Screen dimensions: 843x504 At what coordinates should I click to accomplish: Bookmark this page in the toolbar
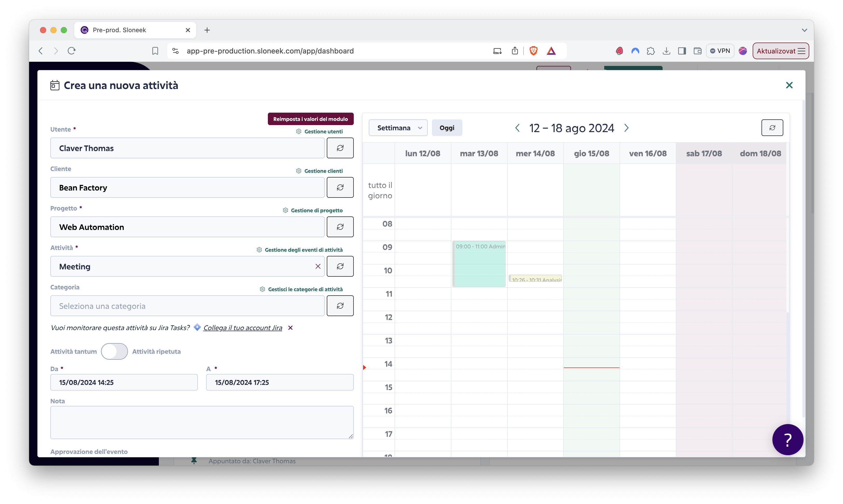tap(155, 51)
